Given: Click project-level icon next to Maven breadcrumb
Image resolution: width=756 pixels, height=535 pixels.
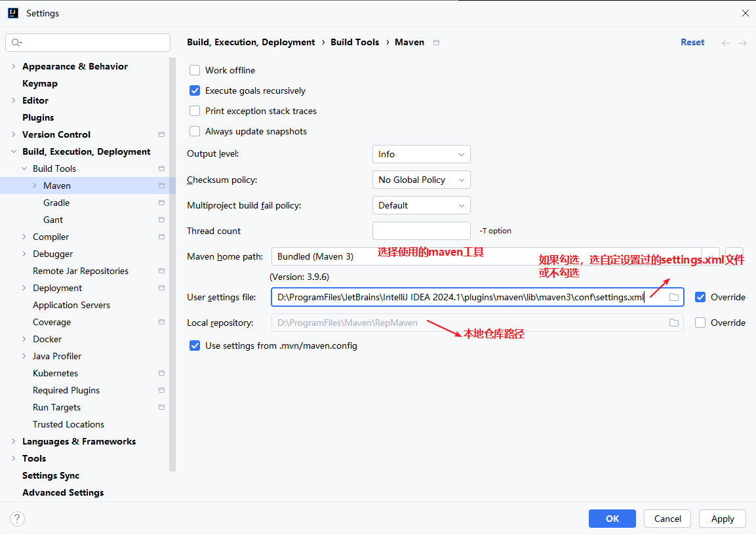Looking at the screenshot, I should (x=436, y=43).
